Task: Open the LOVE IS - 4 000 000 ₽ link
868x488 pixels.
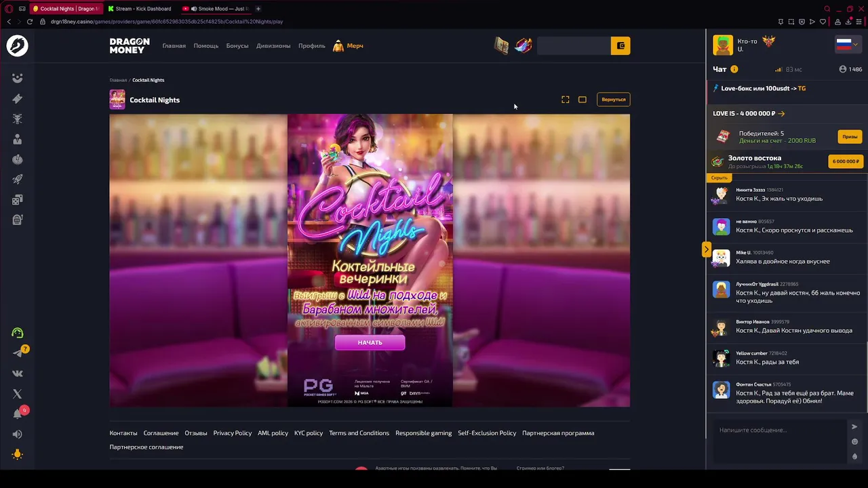Action: click(749, 114)
